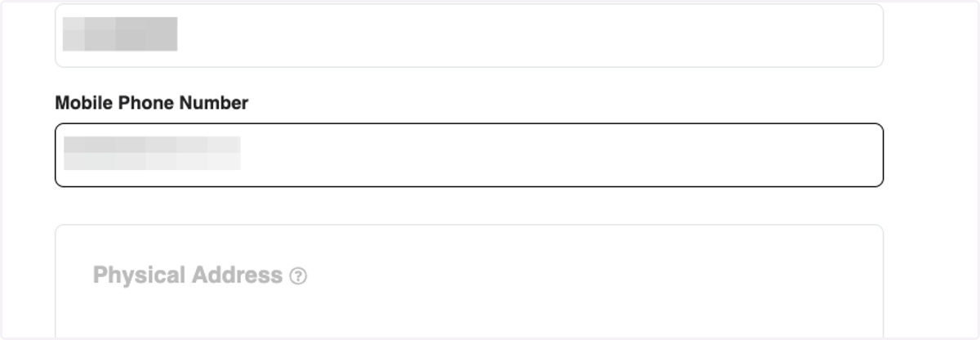This screenshot has height=340, width=980.
Task: Select the Physical Address heading
Action: point(188,275)
